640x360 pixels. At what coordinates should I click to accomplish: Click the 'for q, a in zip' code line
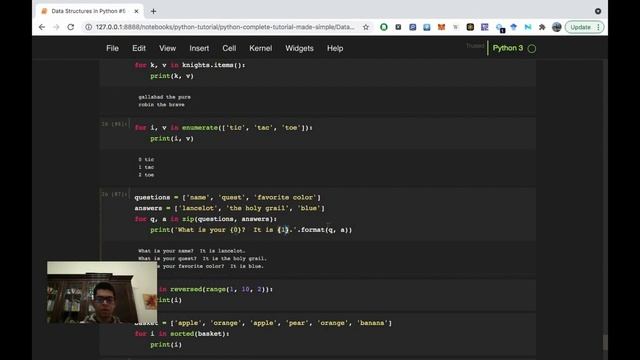pyautogui.click(x=205, y=219)
